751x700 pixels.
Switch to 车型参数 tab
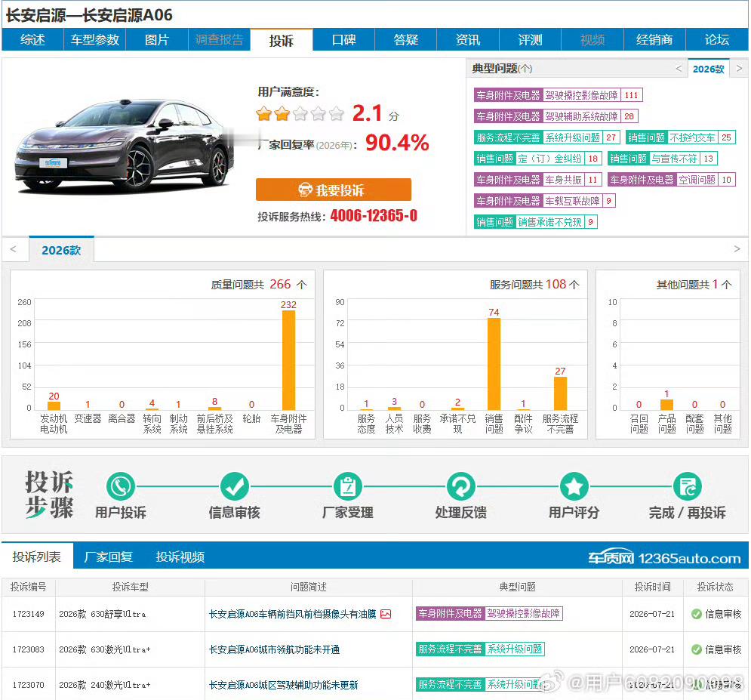[95, 40]
